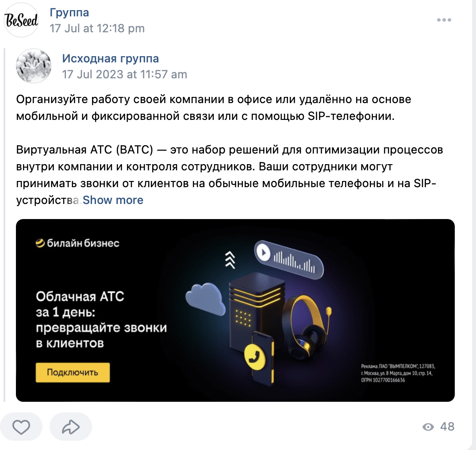Click the cloud graphic in banner
Image resolution: width=476 pixels, height=450 pixels.
coord(205,299)
